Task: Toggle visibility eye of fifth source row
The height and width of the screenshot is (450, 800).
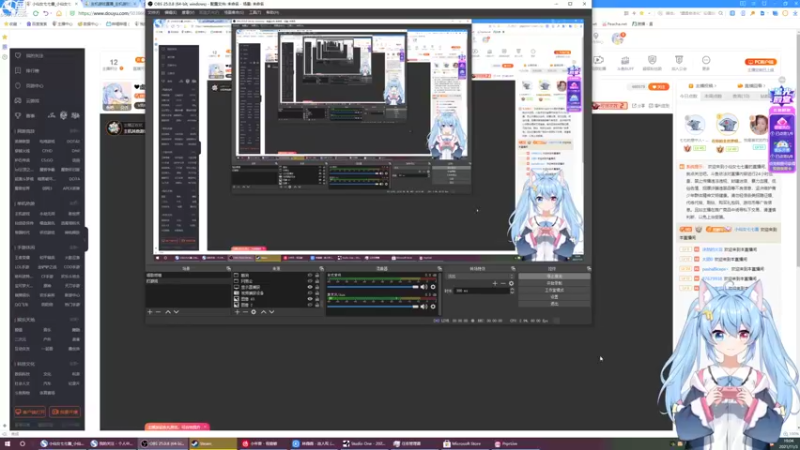Action: tap(310, 299)
